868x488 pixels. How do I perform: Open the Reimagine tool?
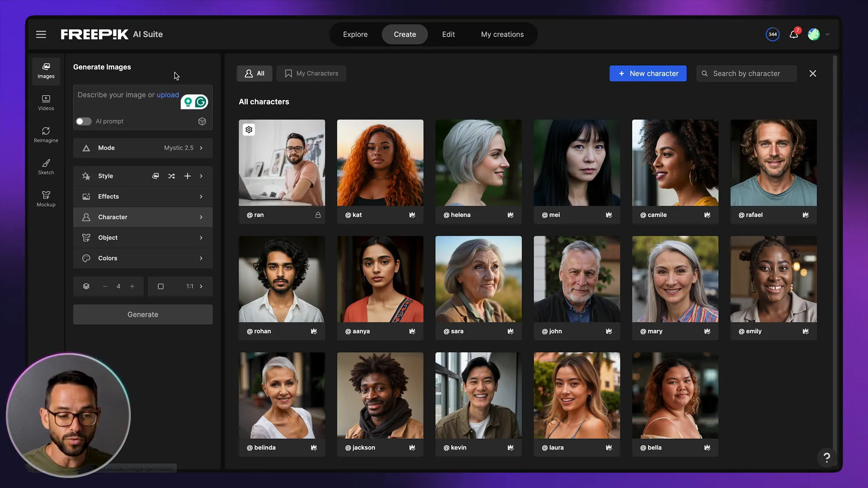click(x=46, y=135)
